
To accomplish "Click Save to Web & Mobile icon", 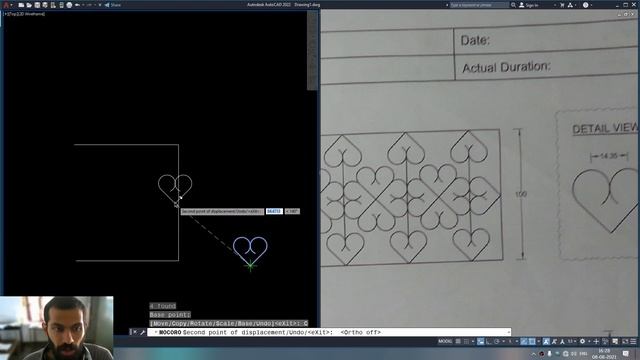I will [61, 5].
